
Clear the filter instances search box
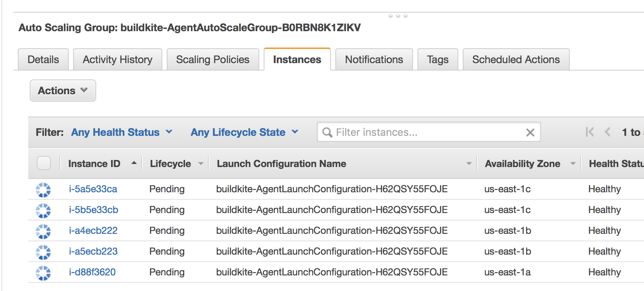tap(530, 133)
